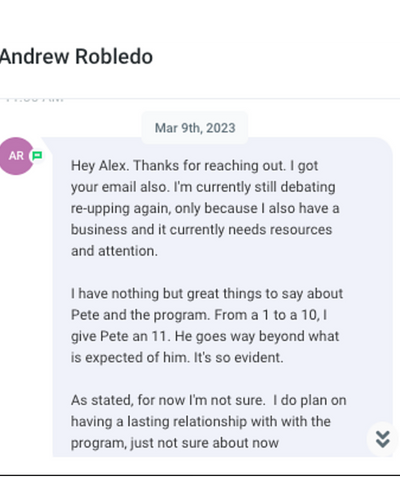Click the cut-off timestamp above the date chip

[35, 100]
